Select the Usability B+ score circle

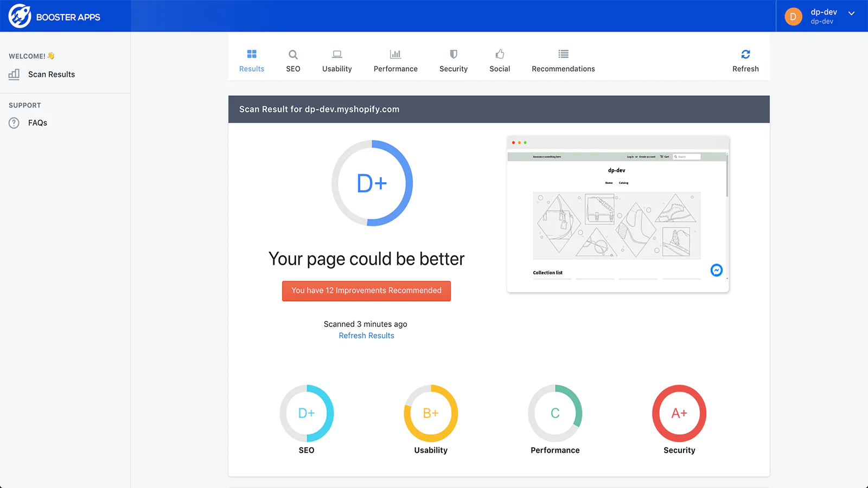(431, 413)
